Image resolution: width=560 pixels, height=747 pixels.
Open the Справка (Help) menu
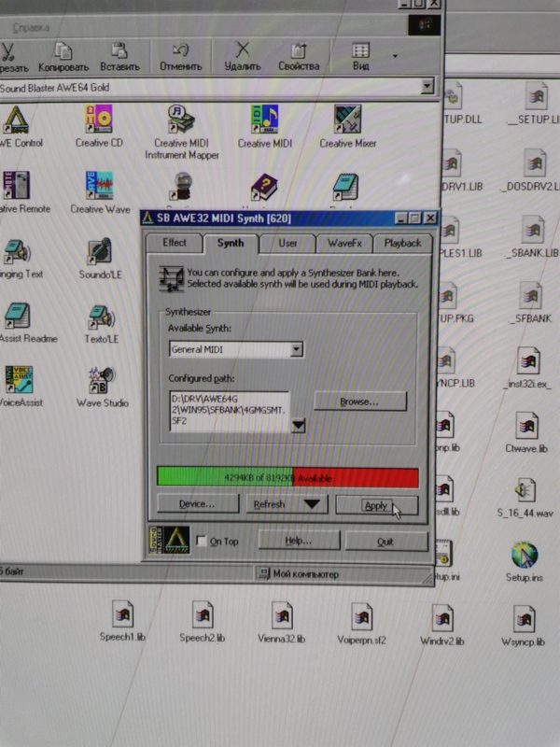coord(31,28)
